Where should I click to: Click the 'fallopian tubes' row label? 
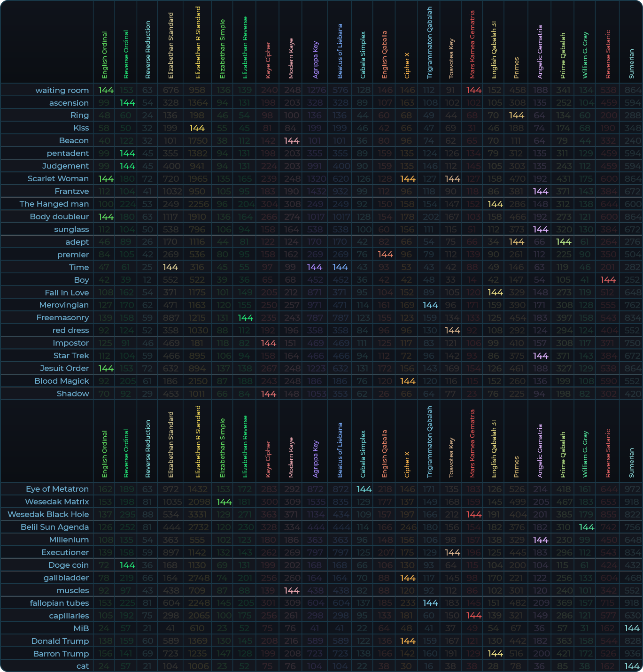coord(59,603)
